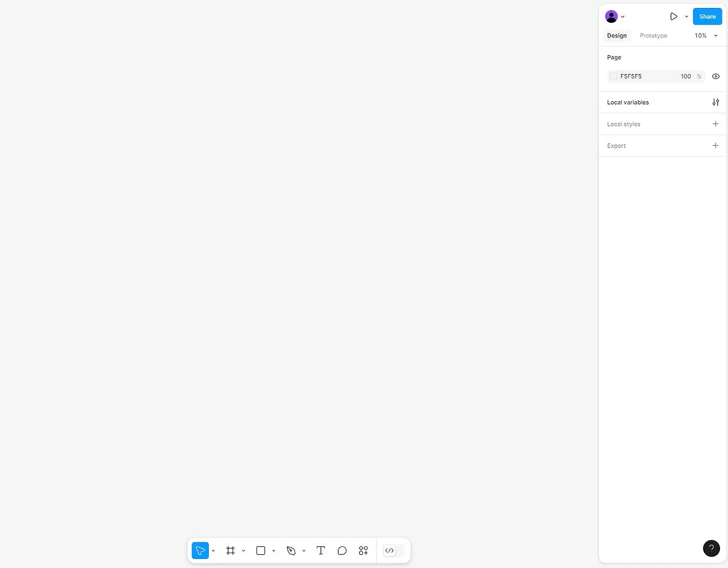Click the Share button
The width and height of the screenshot is (728, 568).
[x=708, y=17]
